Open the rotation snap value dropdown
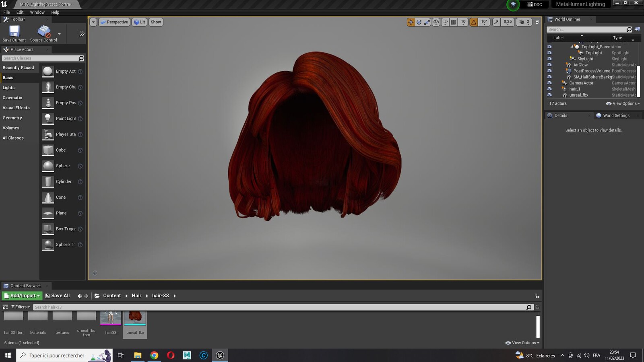The height and width of the screenshot is (362, 644). pos(484,22)
